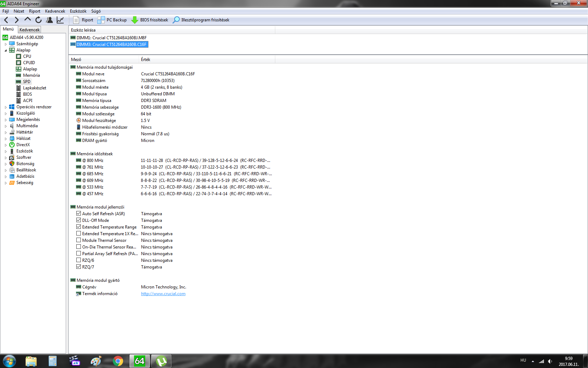Click the Adatbázis tree item icon
This screenshot has height=368, width=588.
[x=12, y=176]
